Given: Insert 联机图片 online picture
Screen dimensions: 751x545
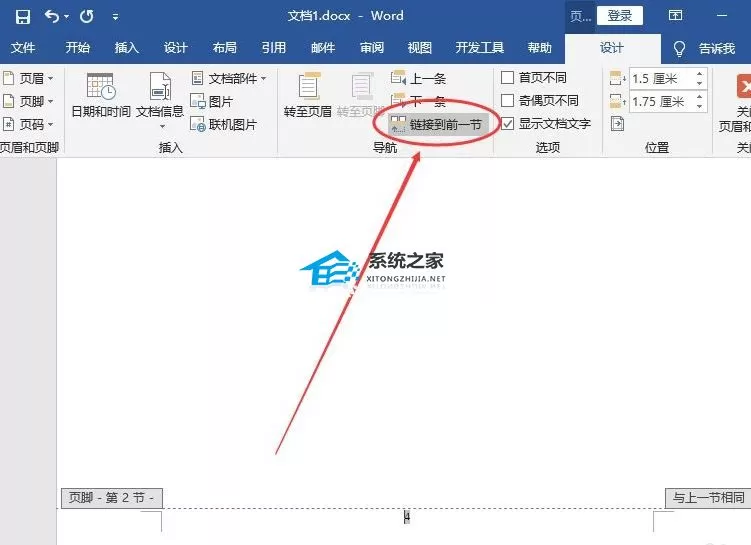Looking at the screenshot, I should 224,125.
